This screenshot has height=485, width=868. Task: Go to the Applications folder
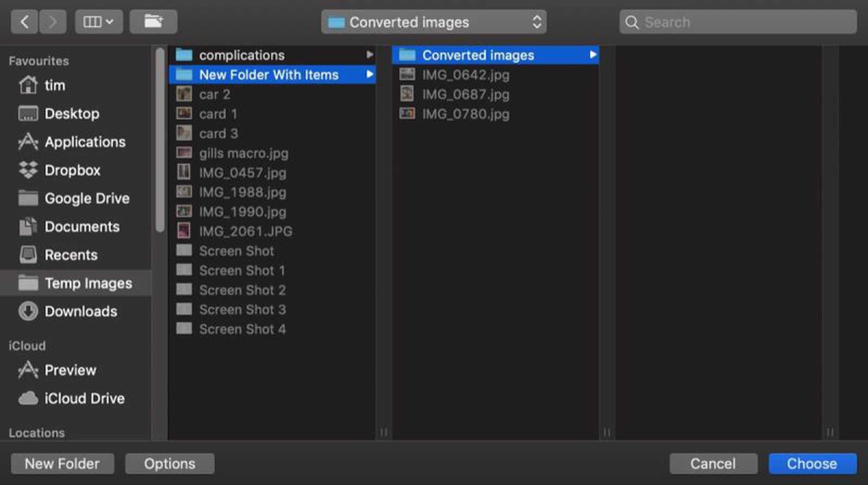[84, 142]
